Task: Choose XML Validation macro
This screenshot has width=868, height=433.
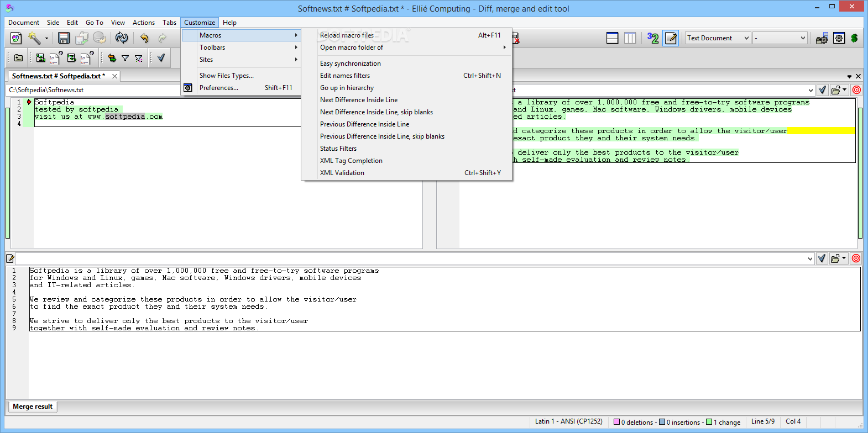Action: point(407,173)
